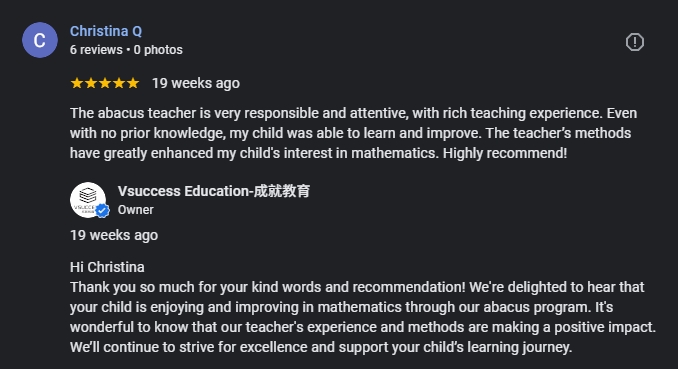Click the "6 reviews" count text
This screenshot has width=678, height=369.
click(x=96, y=50)
